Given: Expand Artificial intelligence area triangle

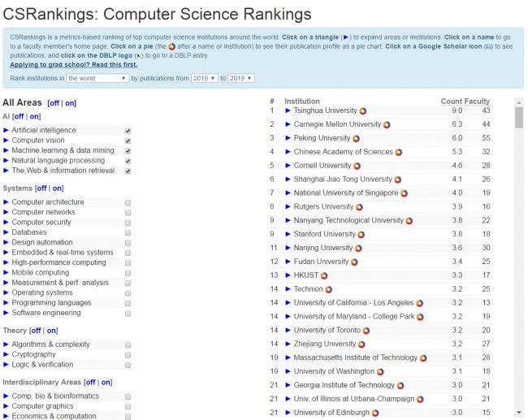Looking at the screenshot, I should click(6, 130).
